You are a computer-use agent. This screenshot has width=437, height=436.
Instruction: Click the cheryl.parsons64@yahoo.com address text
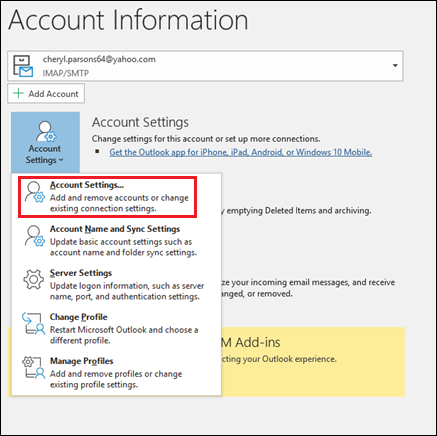point(99,59)
